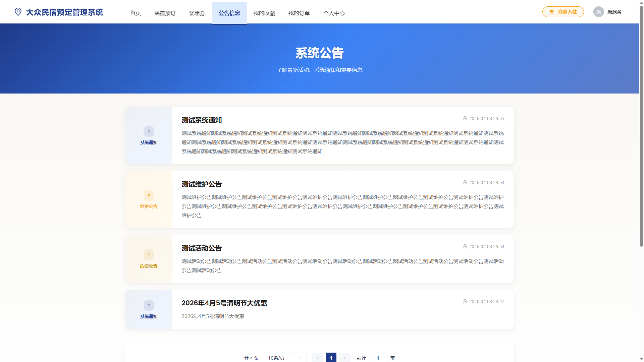The height and width of the screenshot is (362, 644).
Task: Click clock icon on 测试维护公告 card
Action: (465, 182)
